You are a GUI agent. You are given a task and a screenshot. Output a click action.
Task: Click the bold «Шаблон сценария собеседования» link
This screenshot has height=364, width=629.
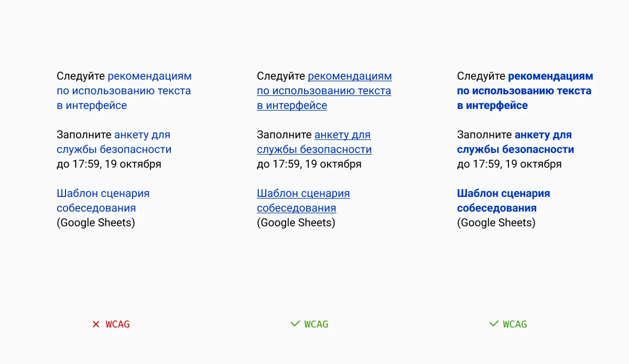(503, 193)
